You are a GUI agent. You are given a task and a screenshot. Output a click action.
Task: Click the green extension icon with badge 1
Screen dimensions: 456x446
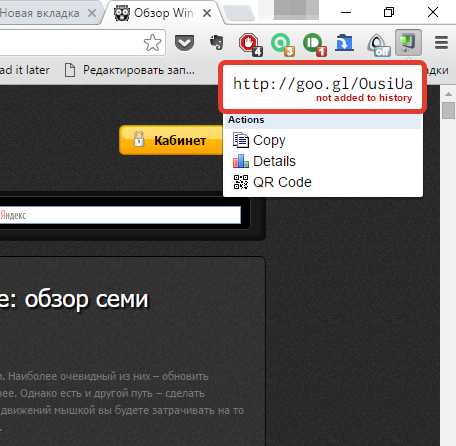tap(315, 44)
